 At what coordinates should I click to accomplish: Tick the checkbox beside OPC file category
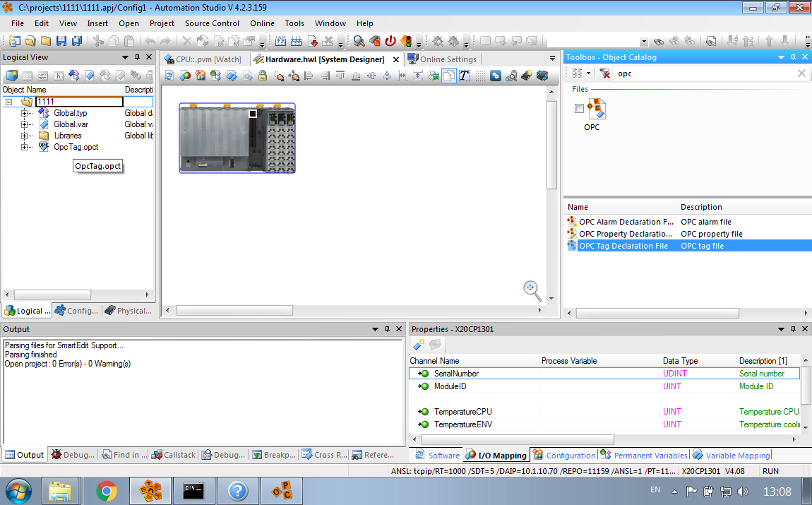579,108
